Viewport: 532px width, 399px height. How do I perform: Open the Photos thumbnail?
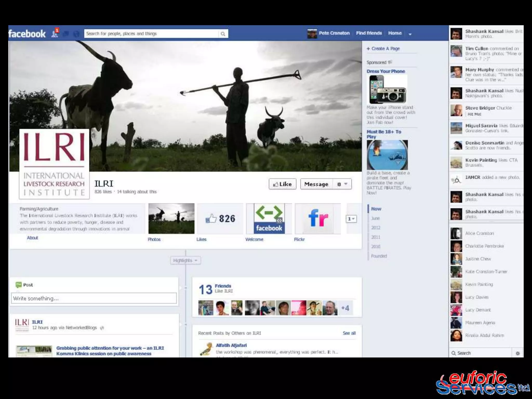171,219
